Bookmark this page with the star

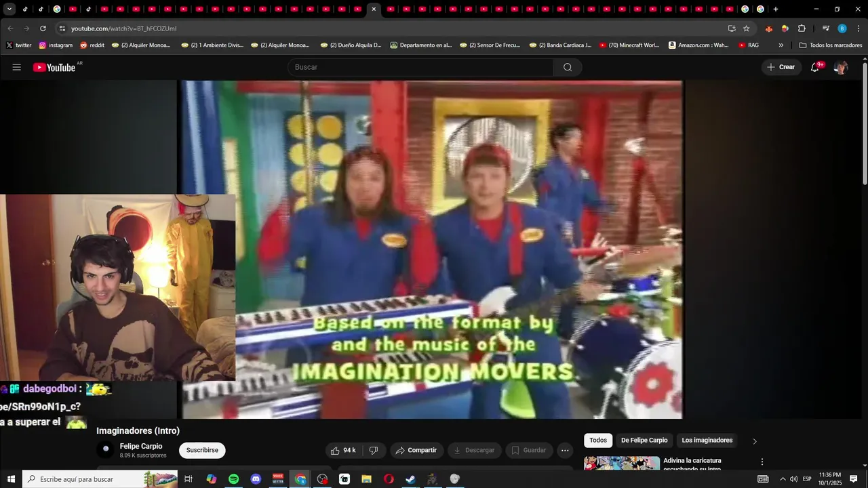(x=746, y=28)
